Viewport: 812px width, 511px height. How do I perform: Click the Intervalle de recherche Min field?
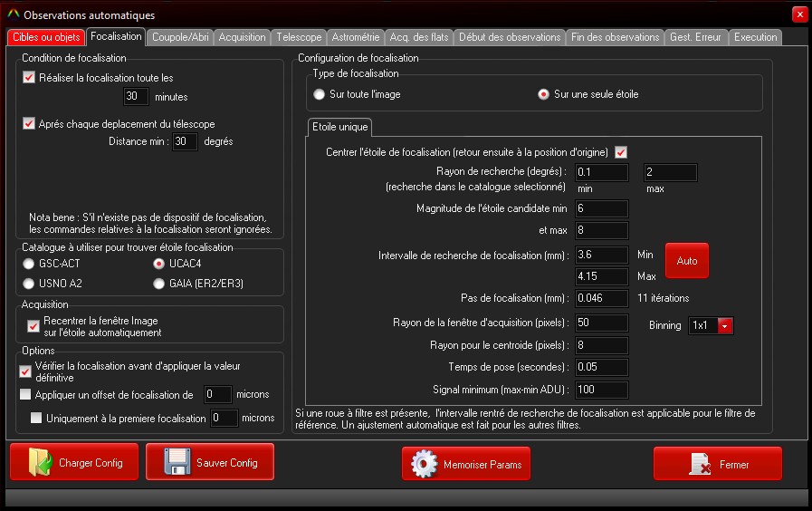click(602, 255)
